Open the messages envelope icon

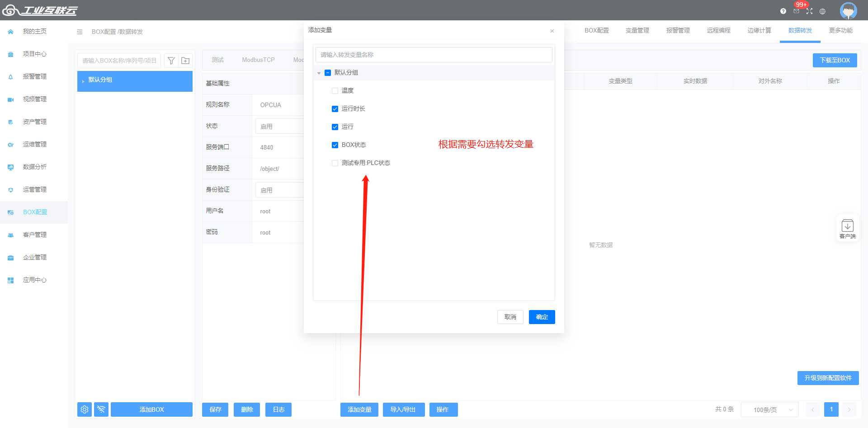tap(796, 11)
